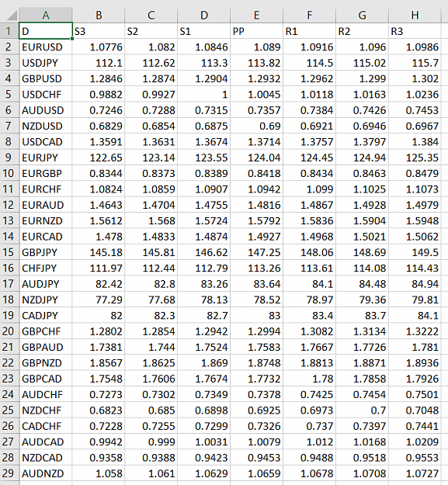This screenshot has width=448, height=485.
Task: Select the USDJPY cell
Action: click(x=46, y=63)
